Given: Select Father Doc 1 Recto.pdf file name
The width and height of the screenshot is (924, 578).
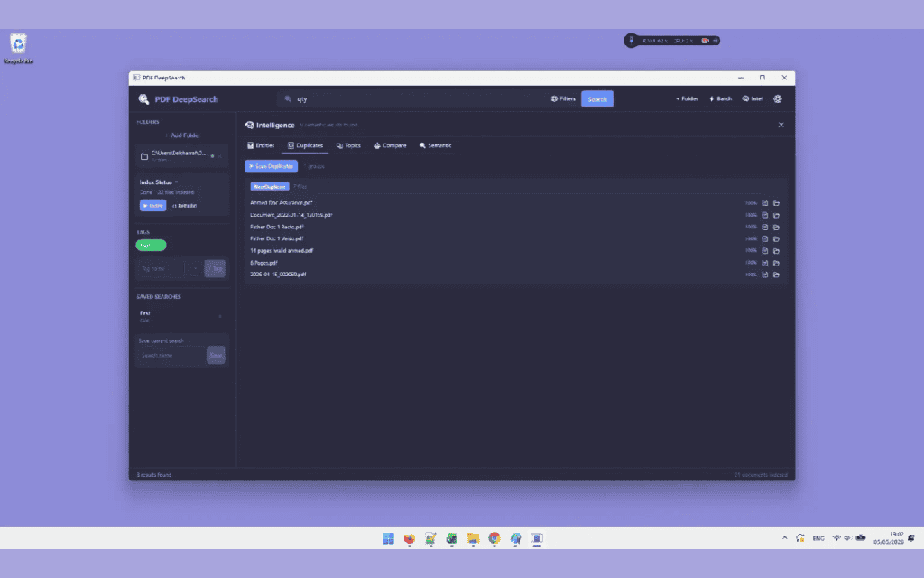Looking at the screenshot, I should (x=277, y=227).
